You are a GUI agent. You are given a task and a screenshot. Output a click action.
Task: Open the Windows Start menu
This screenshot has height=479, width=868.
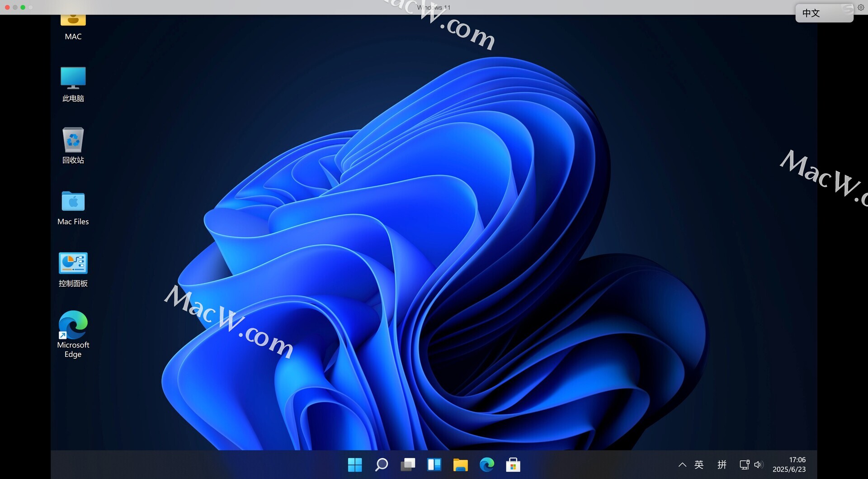click(355, 465)
